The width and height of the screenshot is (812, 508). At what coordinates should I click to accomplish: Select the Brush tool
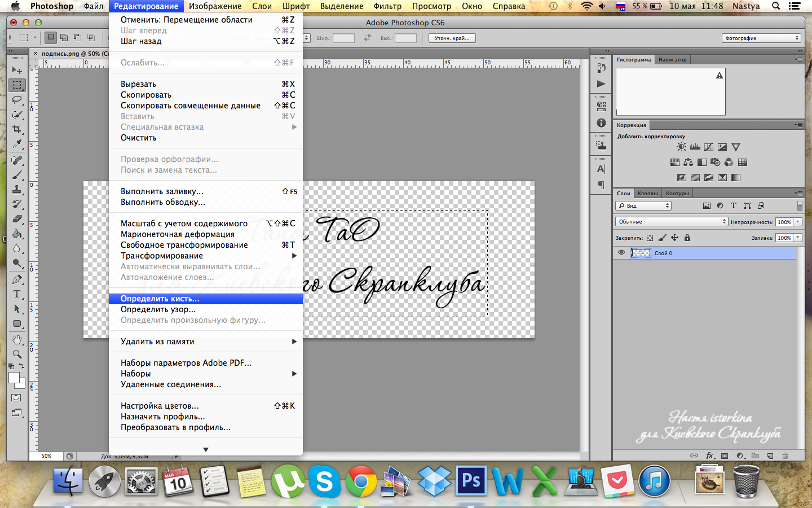(x=17, y=175)
